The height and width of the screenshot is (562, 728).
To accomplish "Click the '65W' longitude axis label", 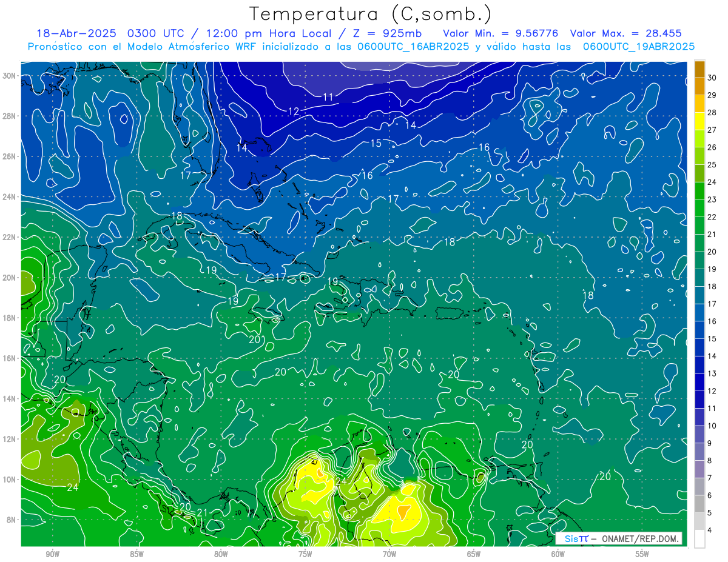I will point(474,554).
